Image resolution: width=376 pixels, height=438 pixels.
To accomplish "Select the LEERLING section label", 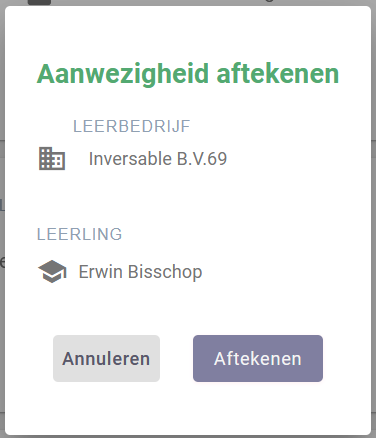I will (79, 234).
